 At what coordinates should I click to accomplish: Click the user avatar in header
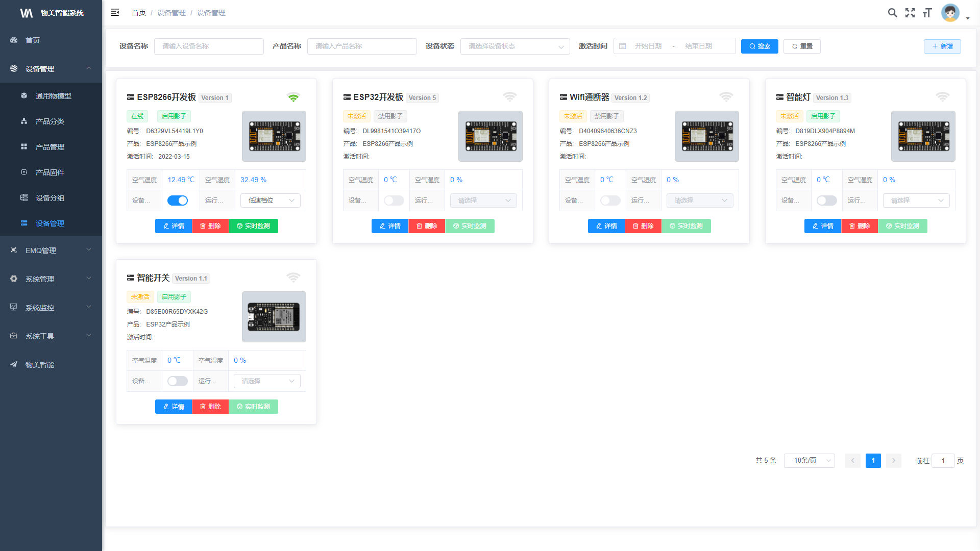pyautogui.click(x=950, y=13)
